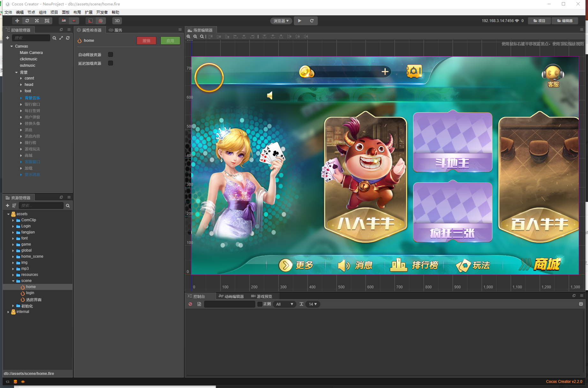Screen dimensions: 588x388
Task: Click the align horizontal centers icon
Action: (x=244, y=36)
